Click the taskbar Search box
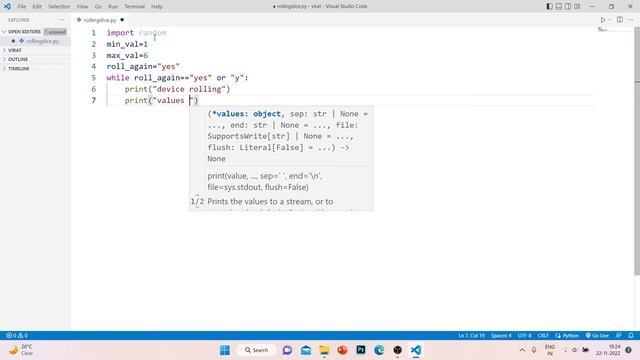 click(x=256, y=350)
